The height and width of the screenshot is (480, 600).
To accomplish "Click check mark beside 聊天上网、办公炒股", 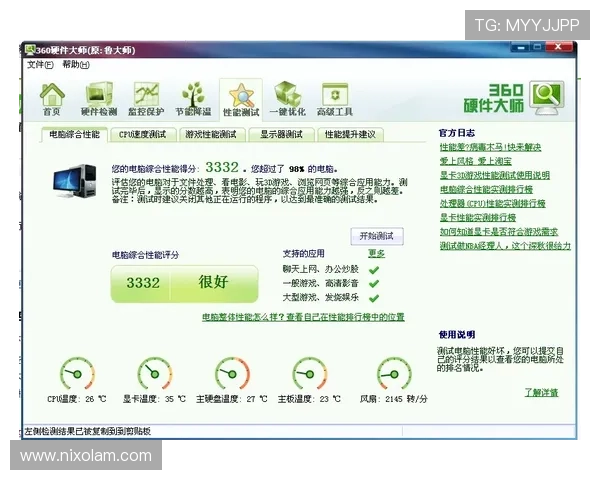I will [374, 270].
